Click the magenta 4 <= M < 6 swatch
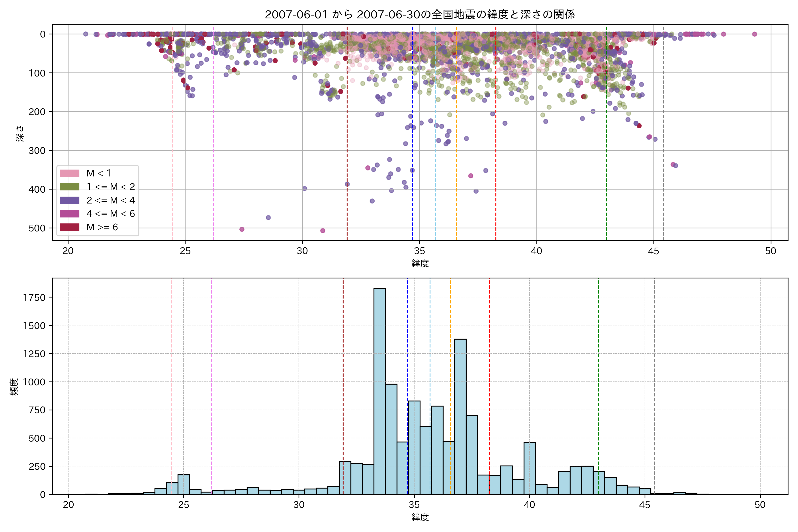798x532 pixels. pyautogui.click(x=70, y=214)
